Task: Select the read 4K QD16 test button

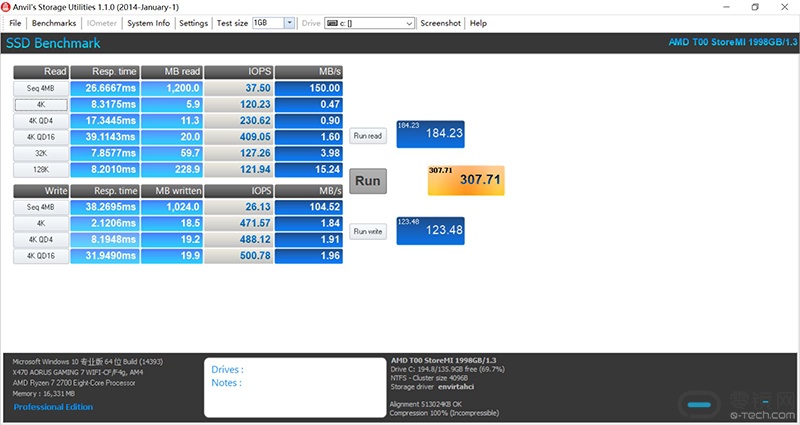Action: (41, 137)
